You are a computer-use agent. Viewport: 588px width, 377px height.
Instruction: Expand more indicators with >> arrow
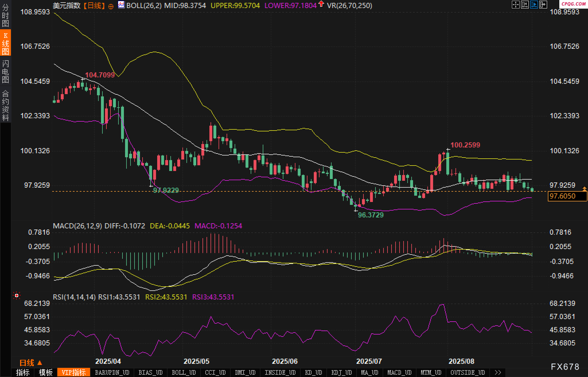498,372
